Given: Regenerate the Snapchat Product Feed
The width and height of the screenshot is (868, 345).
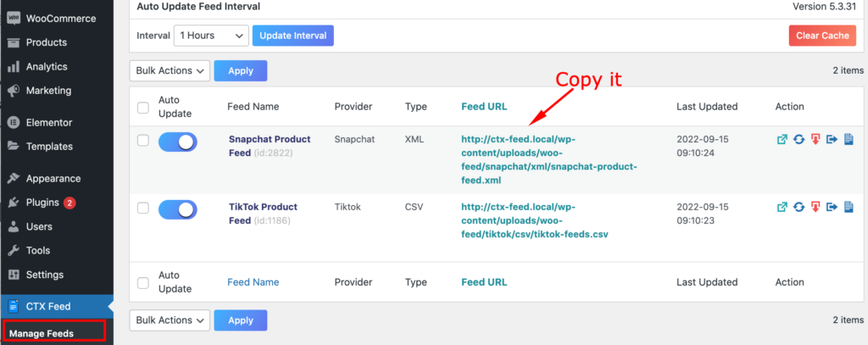Looking at the screenshot, I should click(798, 140).
